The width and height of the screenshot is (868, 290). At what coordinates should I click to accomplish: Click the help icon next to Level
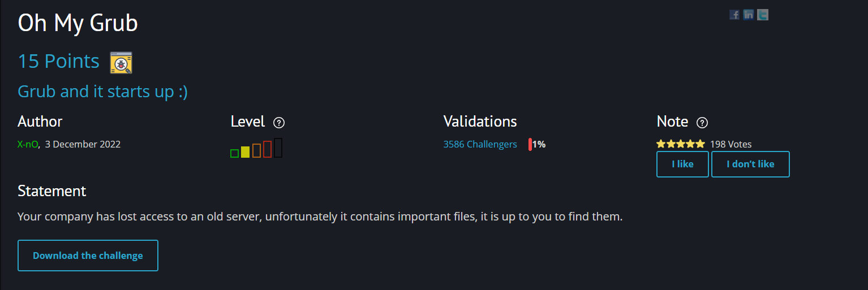pos(279,123)
